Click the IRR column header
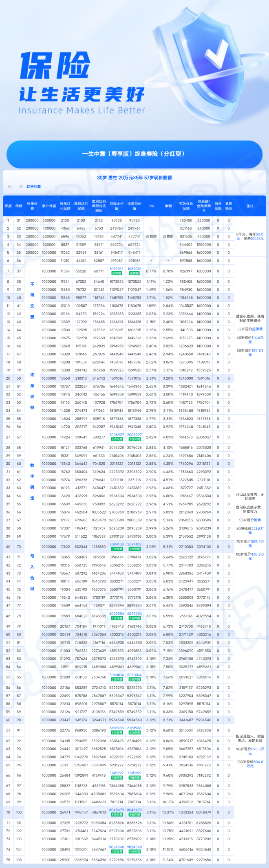The width and height of the screenshot is (269, 868). click(x=151, y=206)
